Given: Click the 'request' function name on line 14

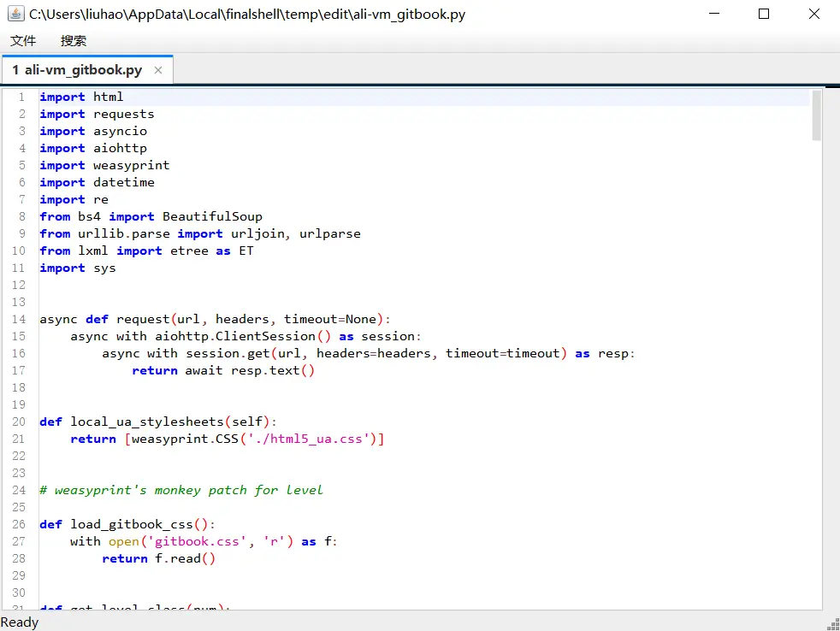Looking at the screenshot, I should click(143, 320).
